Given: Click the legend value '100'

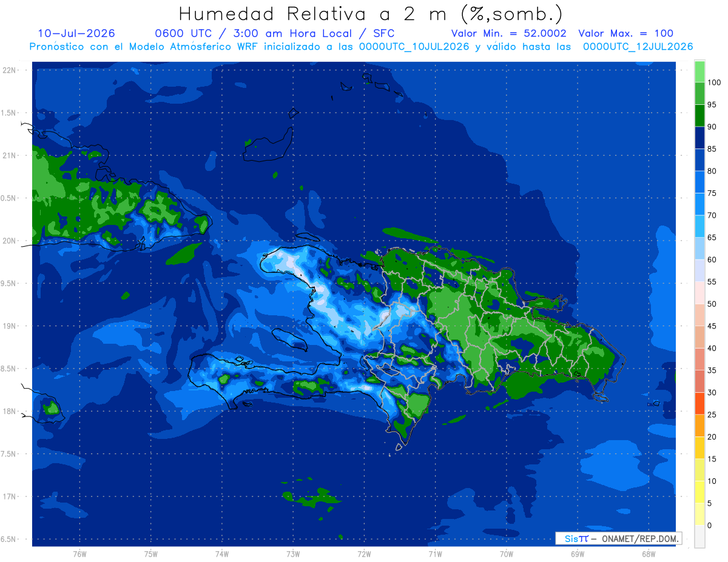Looking at the screenshot, I should pyautogui.click(x=713, y=82).
